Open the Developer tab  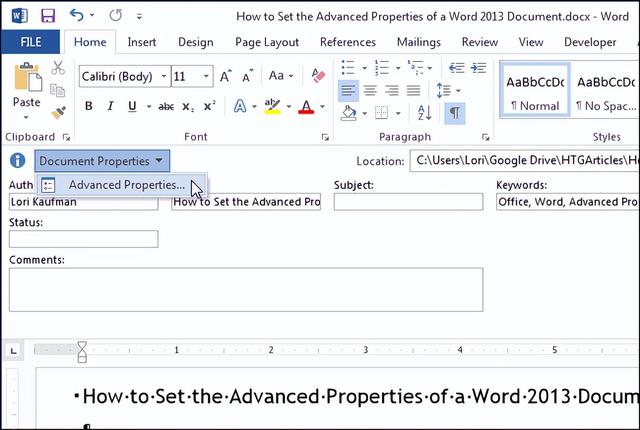click(x=590, y=42)
